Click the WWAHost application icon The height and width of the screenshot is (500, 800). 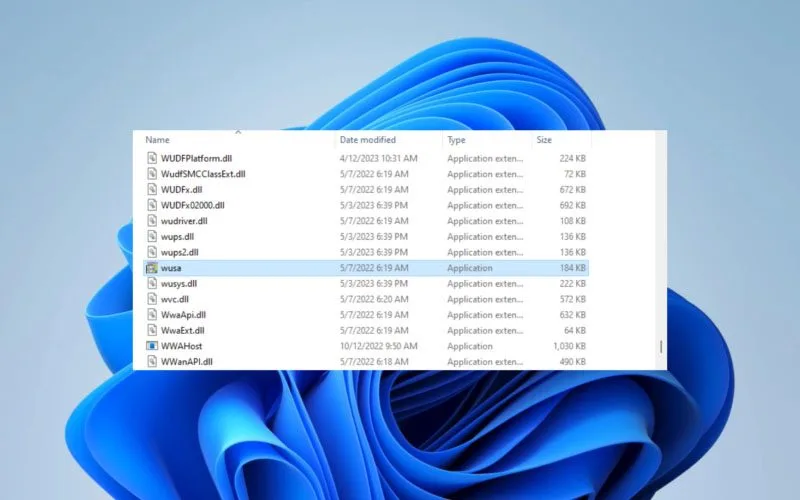(152, 346)
